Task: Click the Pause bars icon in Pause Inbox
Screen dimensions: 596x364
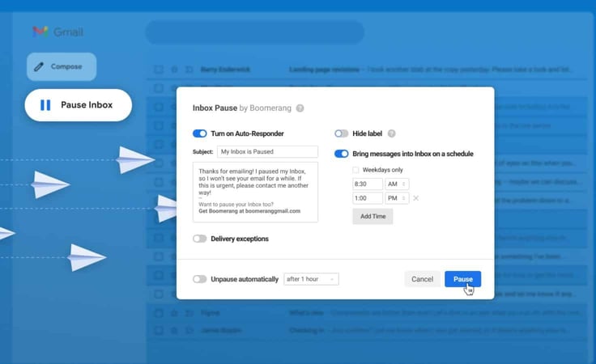Action: [x=45, y=105]
